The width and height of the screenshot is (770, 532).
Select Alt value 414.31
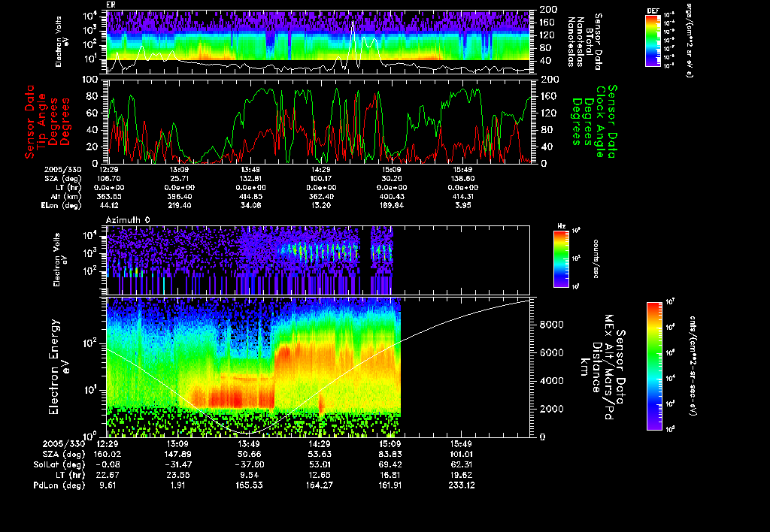click(x=462, y=196)
